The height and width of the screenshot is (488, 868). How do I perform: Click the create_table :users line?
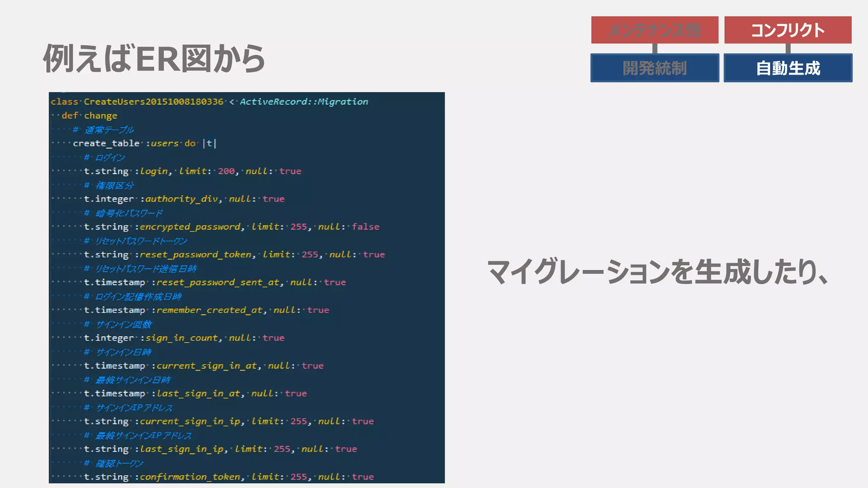[145, 144]
